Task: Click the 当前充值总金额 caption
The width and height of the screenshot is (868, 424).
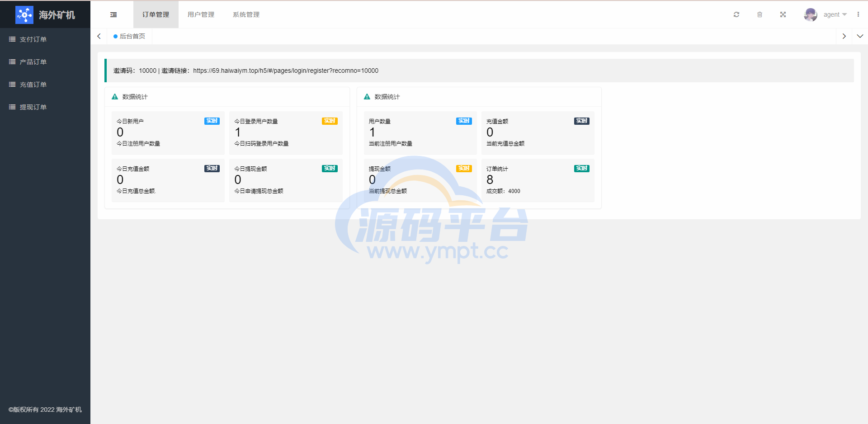Action: click(505, 144)
